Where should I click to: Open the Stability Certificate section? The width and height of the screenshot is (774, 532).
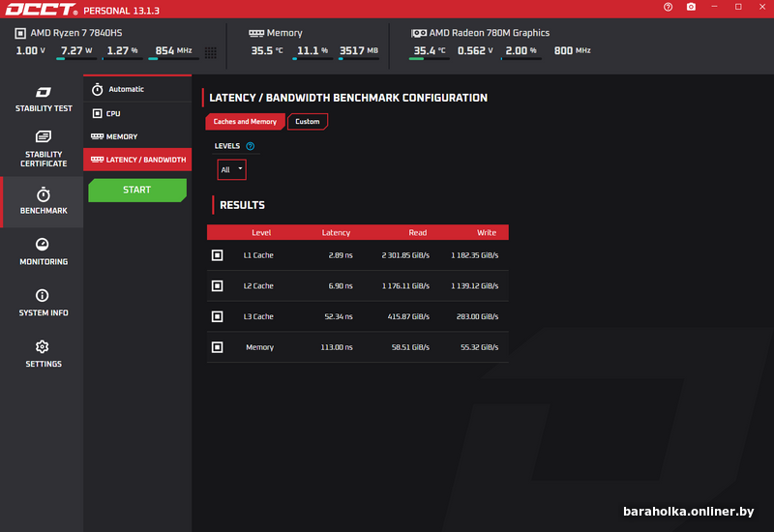(43, 149)
